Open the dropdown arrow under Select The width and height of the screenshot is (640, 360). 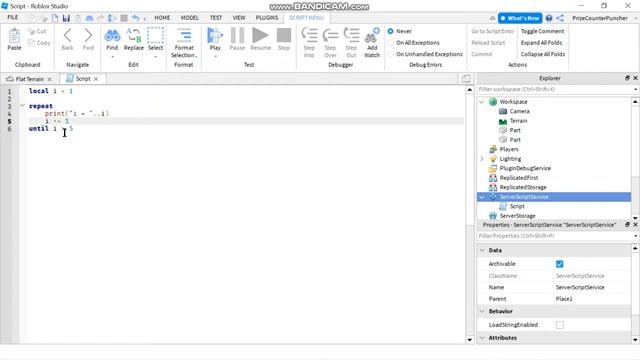pos(156,56)
